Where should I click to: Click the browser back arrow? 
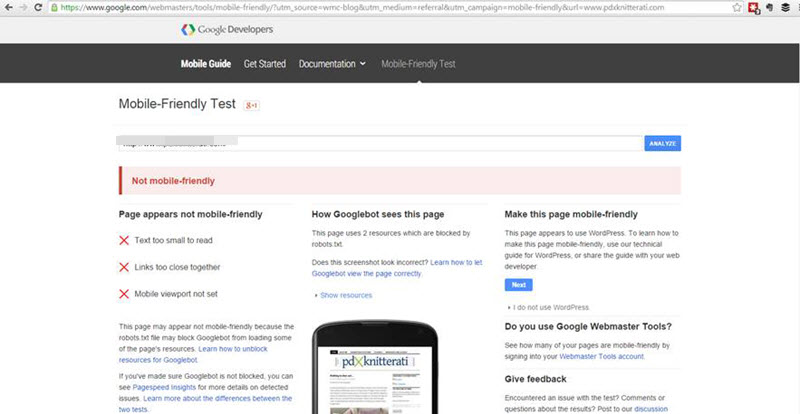point(9,7)
